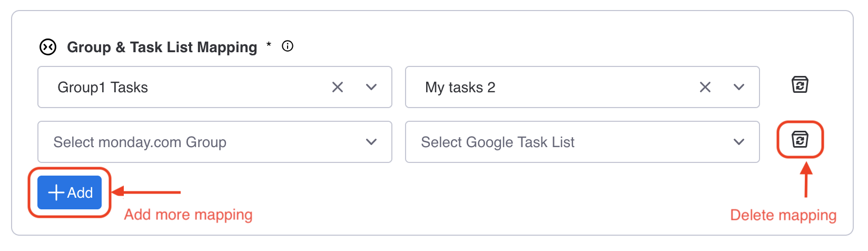
Task: Expand the Group1 Tasks dropdown chevron
Action: (371, 87)
